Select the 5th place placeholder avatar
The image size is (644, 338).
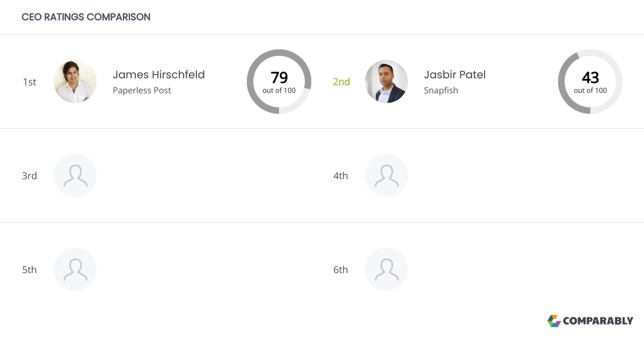[x=75, y=269]
